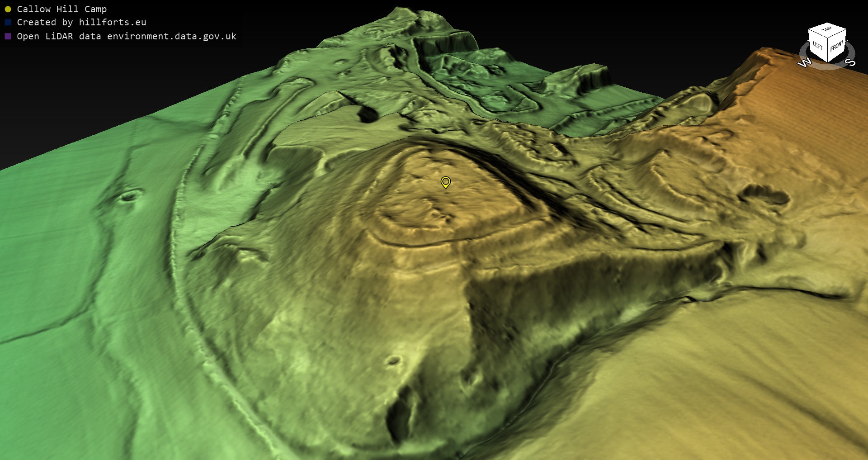
Task: Open the Created by hillforts.eu link
Action: coord(81,22)
